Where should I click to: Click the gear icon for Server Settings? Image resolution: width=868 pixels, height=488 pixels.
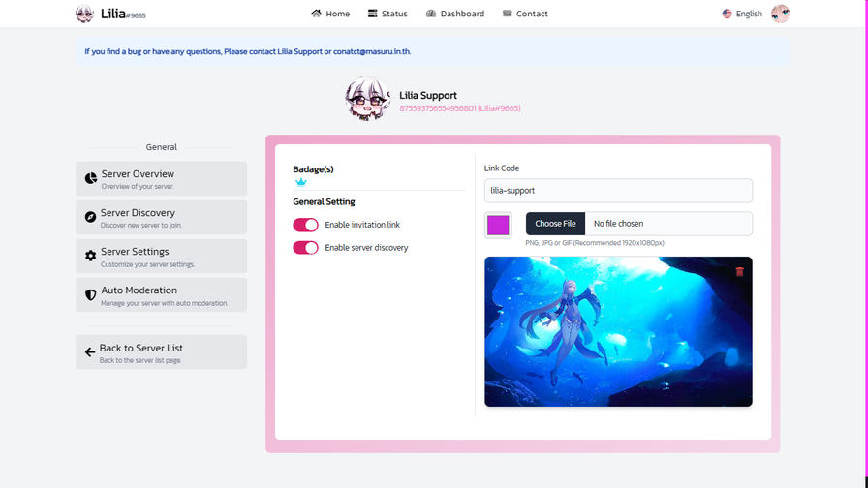click(90, 256)
